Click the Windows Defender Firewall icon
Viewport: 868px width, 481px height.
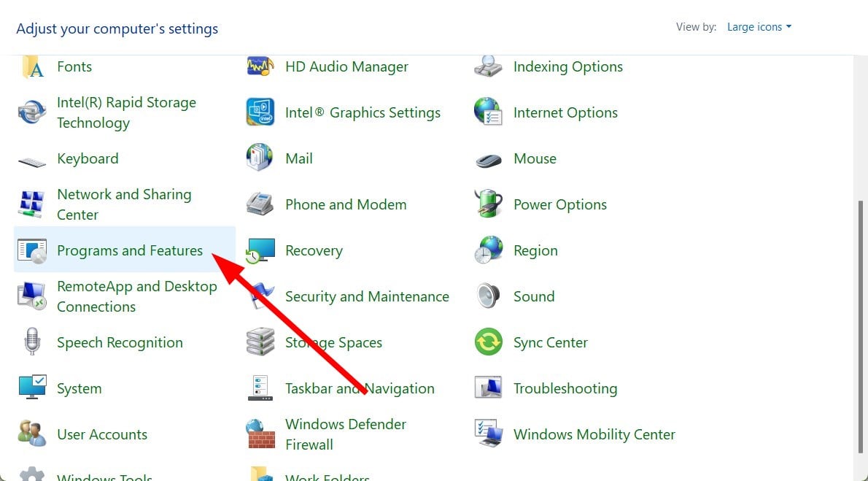260,434
